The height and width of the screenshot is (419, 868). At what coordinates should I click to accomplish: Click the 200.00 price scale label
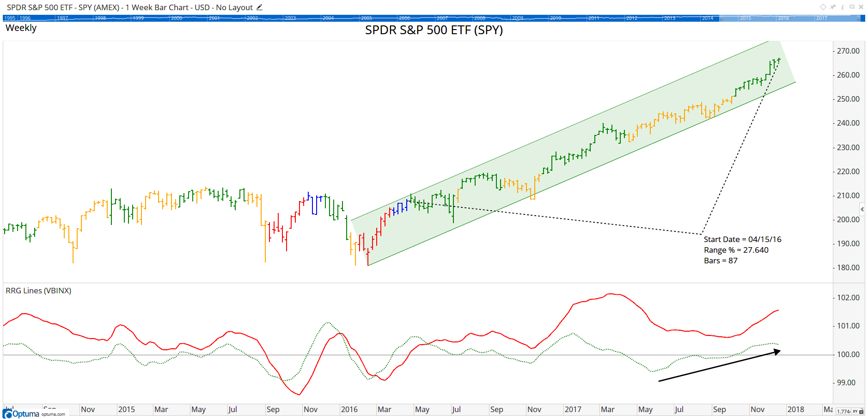click(x=848, y=219)
